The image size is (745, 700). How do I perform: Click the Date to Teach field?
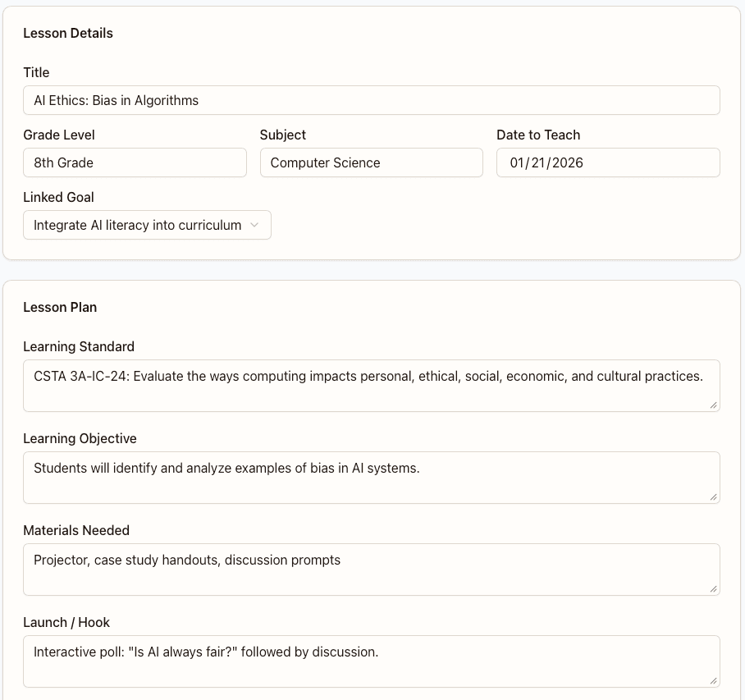tap(607, 162)
